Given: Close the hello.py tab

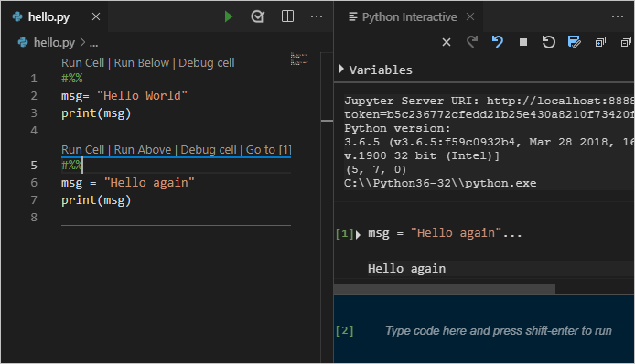Looking at the screenshot, I should coord(95,16).
